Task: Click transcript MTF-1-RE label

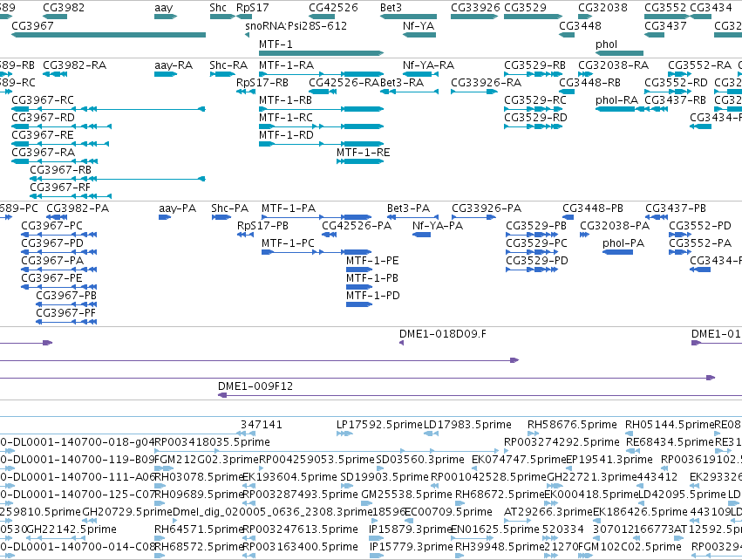Action: pyautogui.click(x=364, y=153)
